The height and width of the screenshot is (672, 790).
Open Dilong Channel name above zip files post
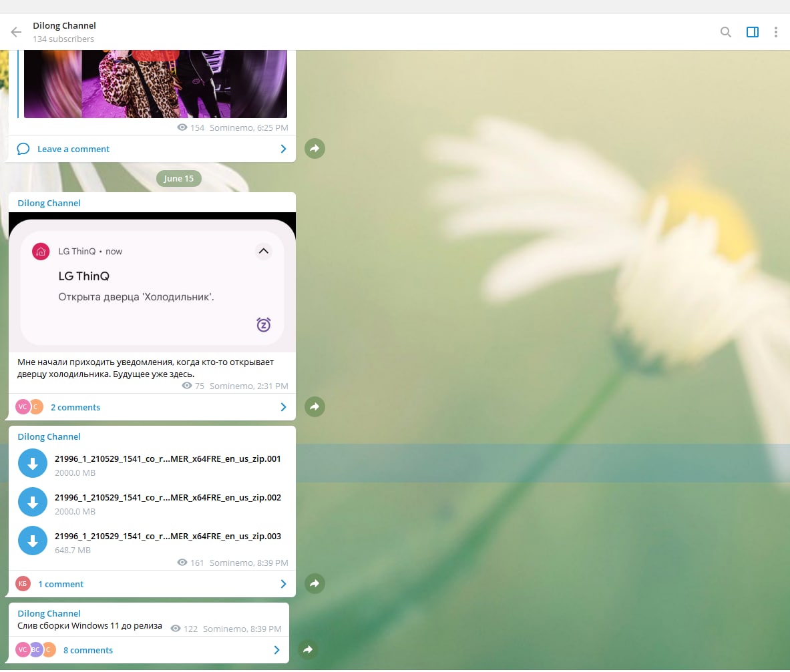point(49,437)
